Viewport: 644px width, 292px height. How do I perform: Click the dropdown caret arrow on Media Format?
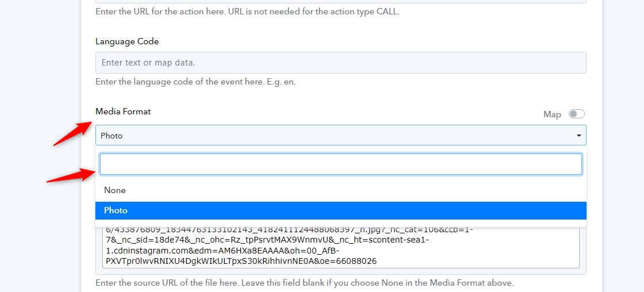click(579, 136)
